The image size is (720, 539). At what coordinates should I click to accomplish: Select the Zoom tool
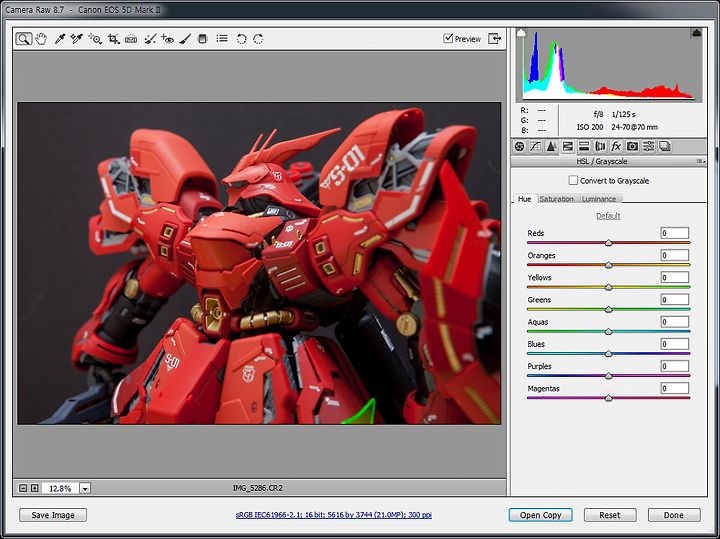coord(23,39)
